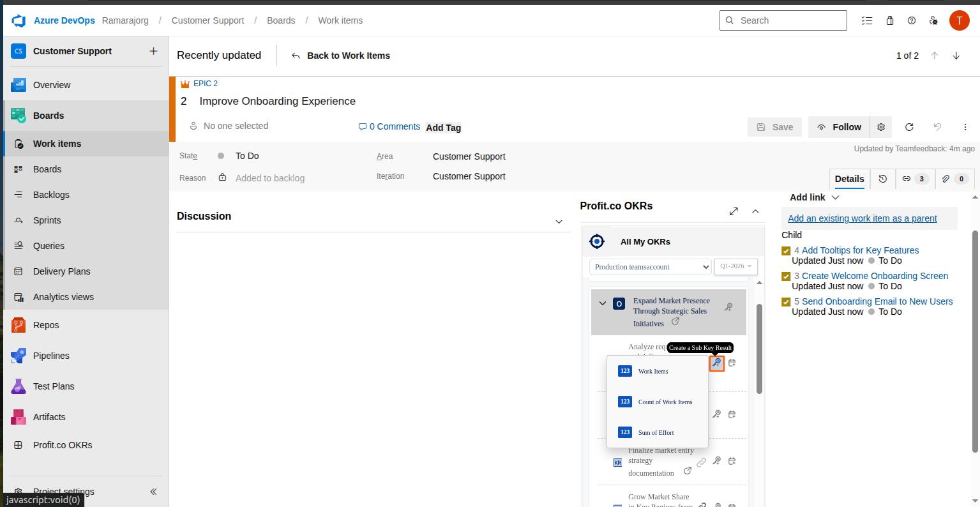The width and height of the screenshot is (980, 507).
Task: Collapse the Discussion section
Action: tap(559, 222)
